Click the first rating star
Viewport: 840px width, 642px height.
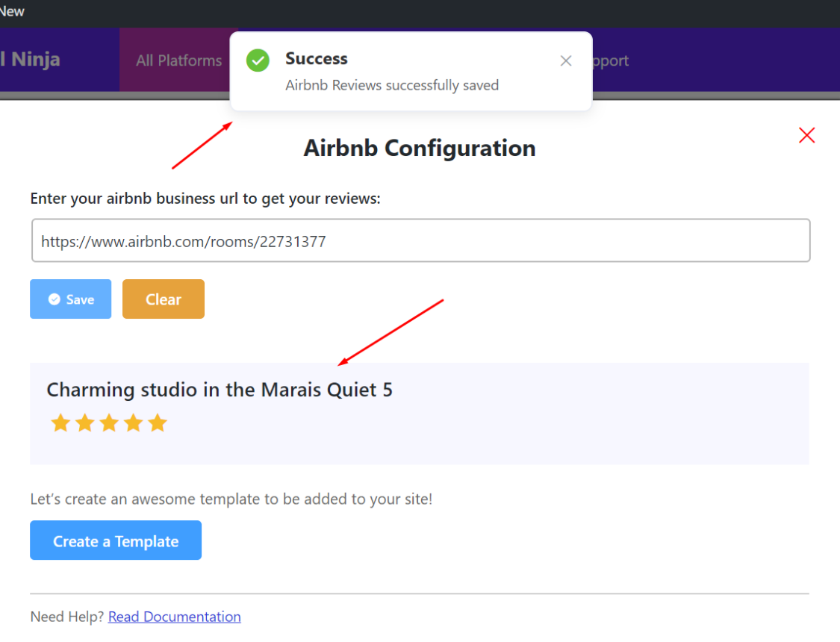[x=60, y=424]
